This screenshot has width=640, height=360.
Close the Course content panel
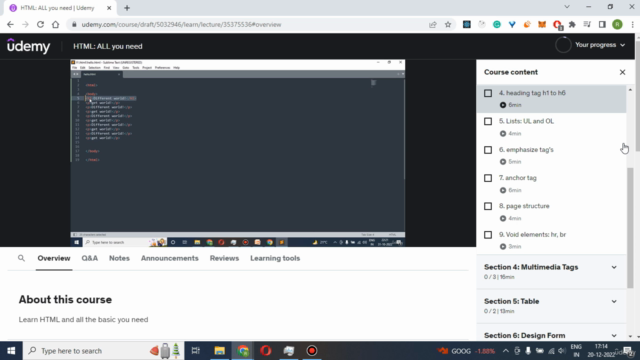click(622, 72)
